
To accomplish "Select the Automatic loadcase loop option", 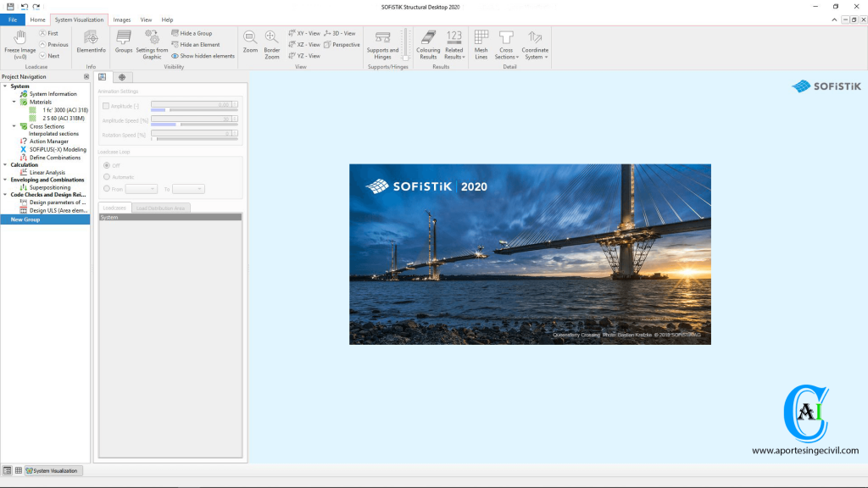I will 106,176.
